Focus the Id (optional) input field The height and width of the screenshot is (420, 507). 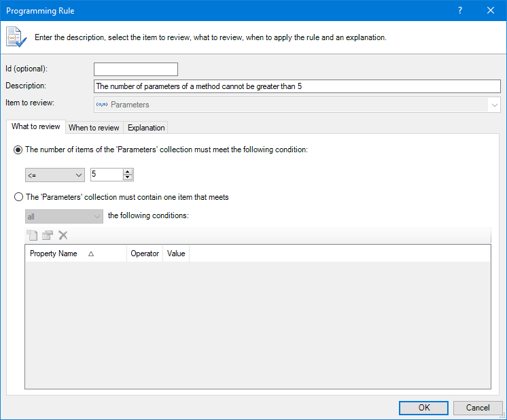(136, 69)
